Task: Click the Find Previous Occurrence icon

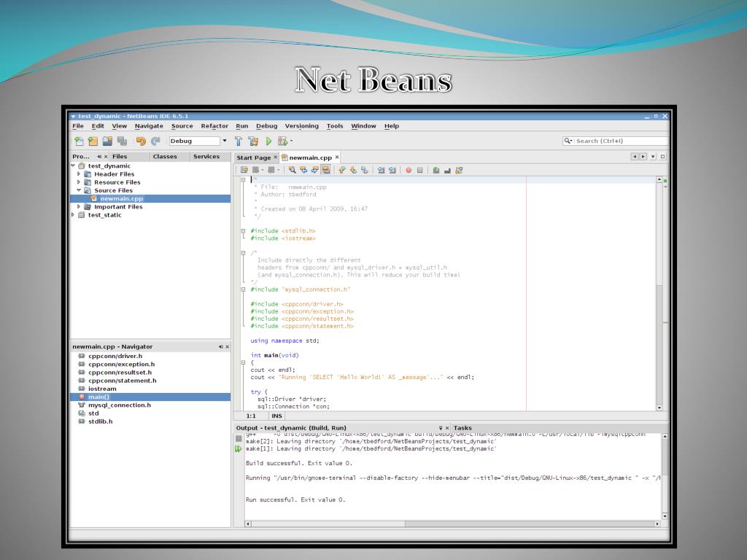Action: pos(303,170)
